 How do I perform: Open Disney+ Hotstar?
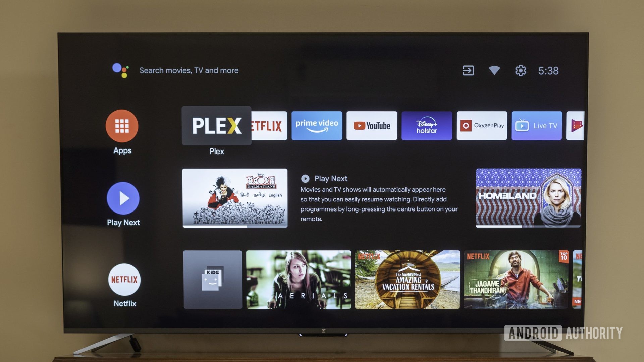click(x=427, y=126)
